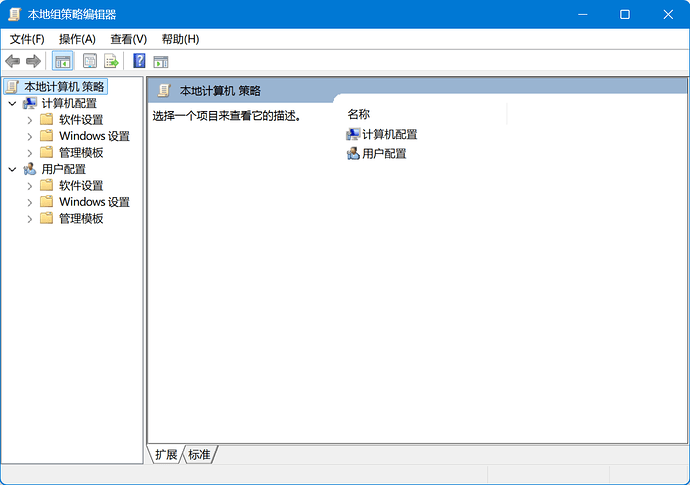
Task: Open the 文件(F) menu
Action: tap(27, 40)
